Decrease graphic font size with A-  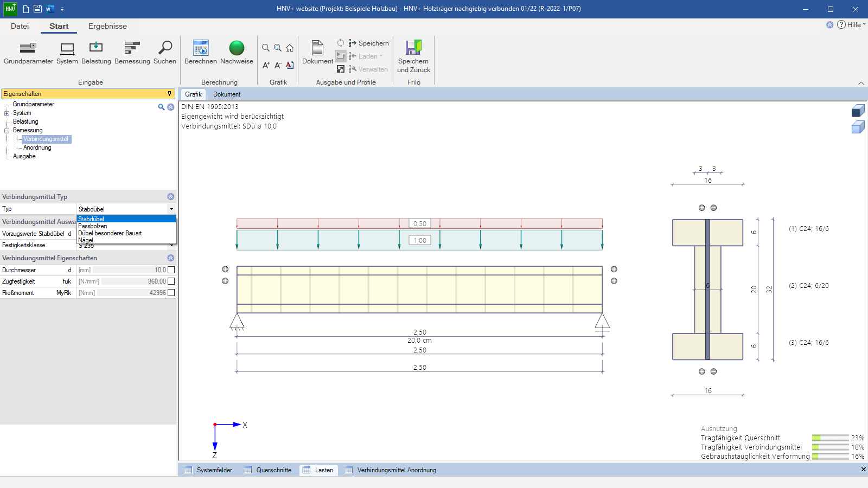(278, 65)
